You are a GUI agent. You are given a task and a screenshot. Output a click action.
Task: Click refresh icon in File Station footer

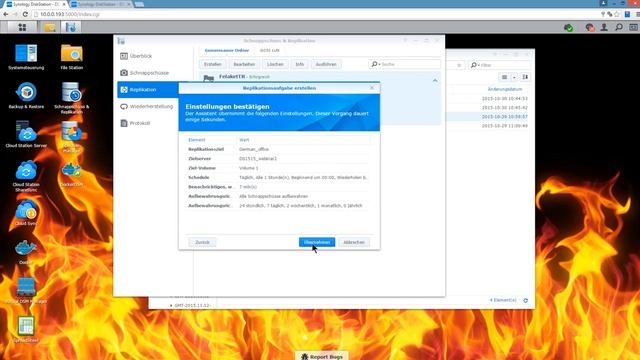tap(525, 300)
